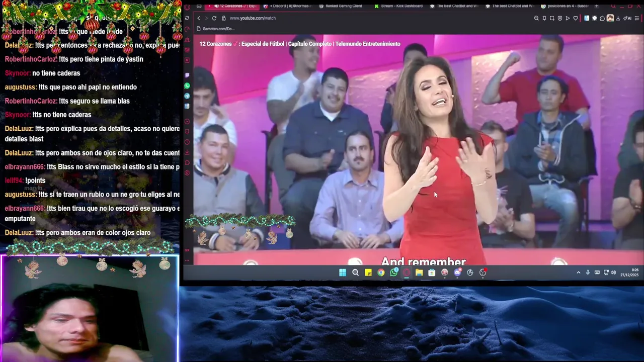The height and width of the screenshot is (362, 644).
Task: Click the network icon in system tray
Action: [x=606, y=273]
